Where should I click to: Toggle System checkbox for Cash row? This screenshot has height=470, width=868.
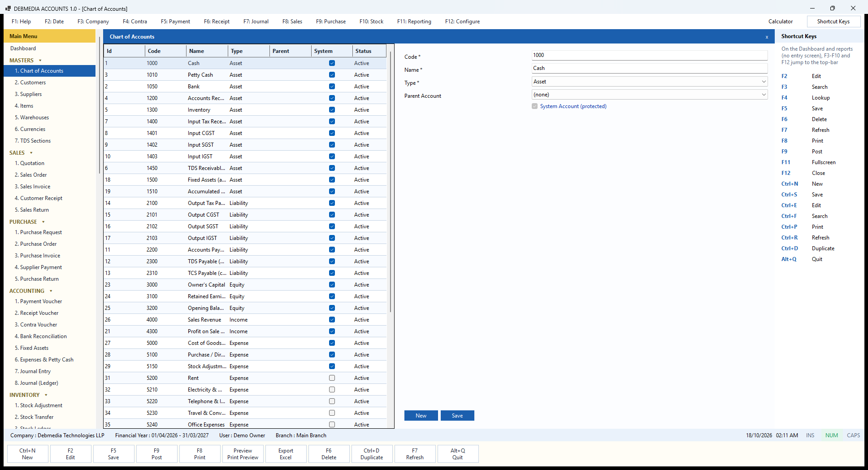pyautogui.click(x=332, y=63)
